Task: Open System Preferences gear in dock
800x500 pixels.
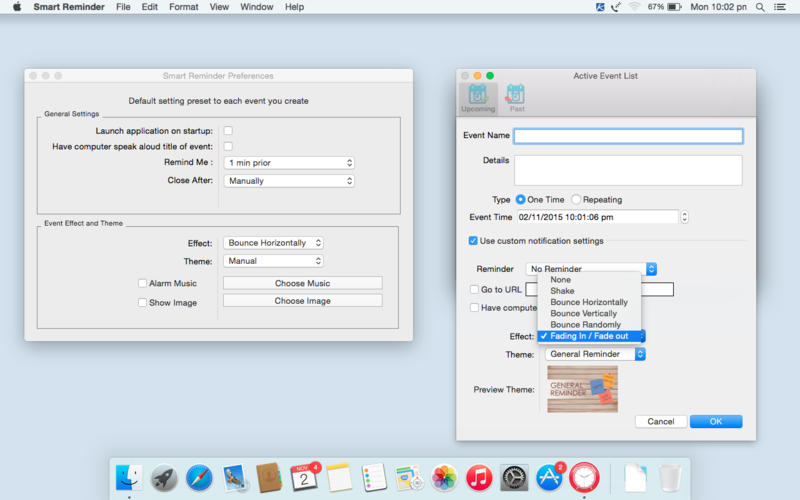Action: click(x=514, y=477)
